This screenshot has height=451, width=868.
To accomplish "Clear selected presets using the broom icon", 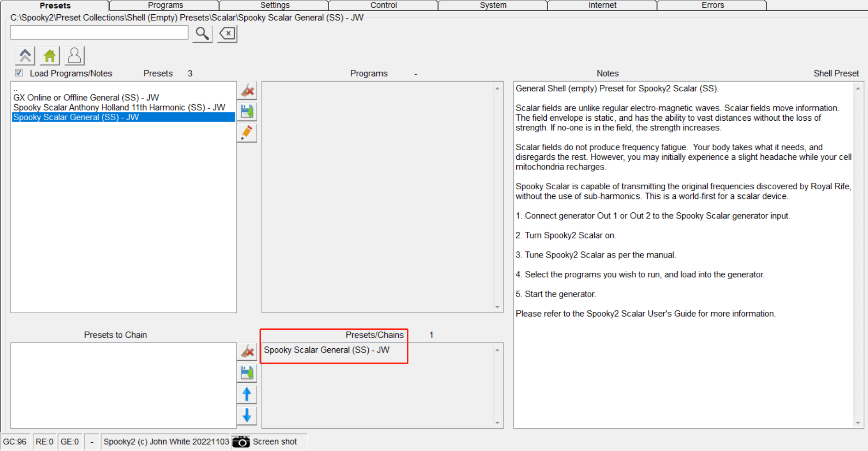I will point(247,91).
